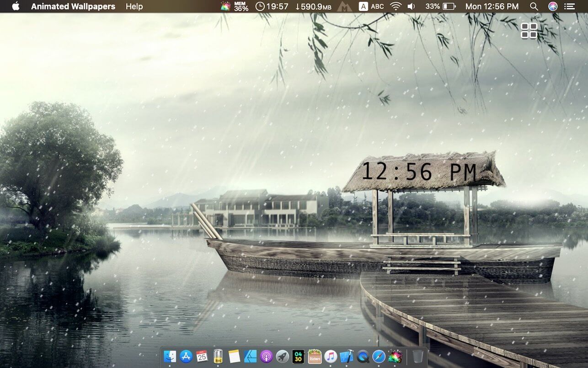Open the Help menu
Image resolution: width=588 pixels, height=368 pixels.
point(134,6)
